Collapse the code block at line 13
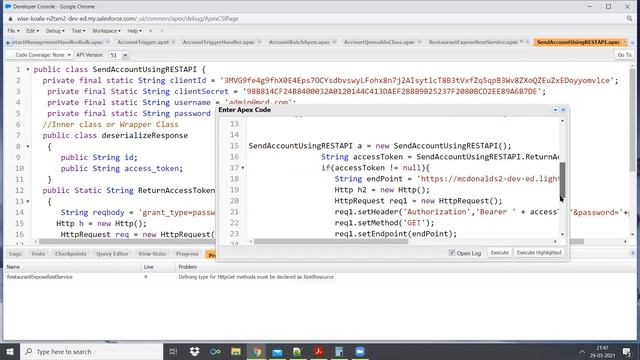The height and width of the screenshot is (360, 640). [28, 201]
